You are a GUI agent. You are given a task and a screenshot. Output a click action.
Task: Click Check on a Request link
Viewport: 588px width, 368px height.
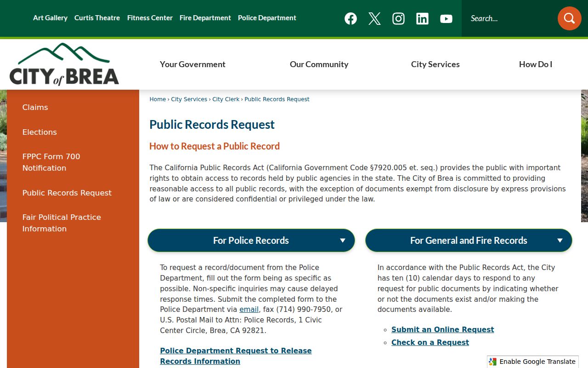pos(430,343)
